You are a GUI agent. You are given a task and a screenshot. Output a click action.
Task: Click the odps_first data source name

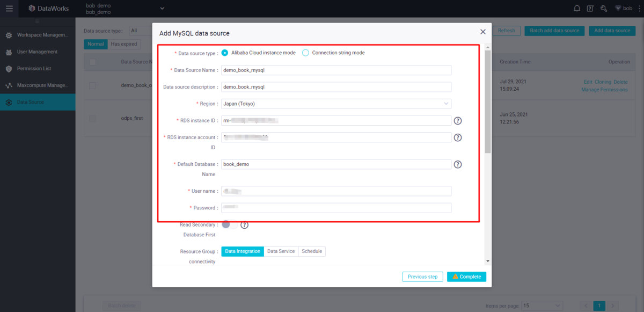coord(132,118)
